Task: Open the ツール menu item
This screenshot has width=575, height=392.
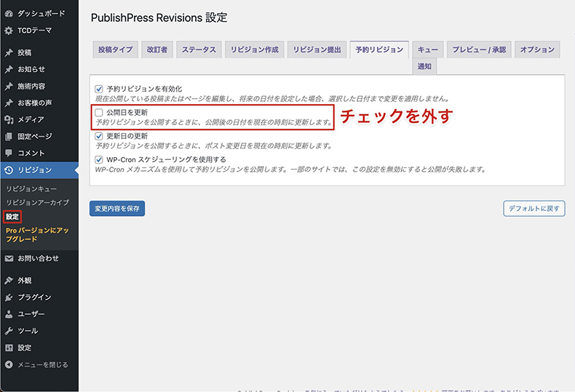Action: tap(39, 331)
